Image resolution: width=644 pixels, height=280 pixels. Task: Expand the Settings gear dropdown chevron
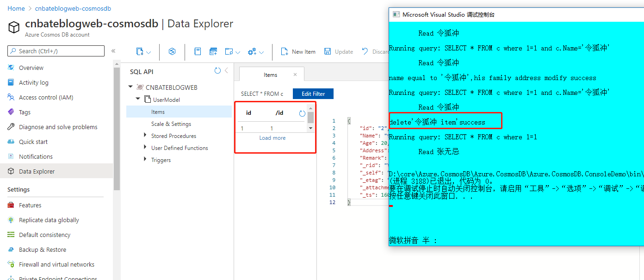pos(261,52)
